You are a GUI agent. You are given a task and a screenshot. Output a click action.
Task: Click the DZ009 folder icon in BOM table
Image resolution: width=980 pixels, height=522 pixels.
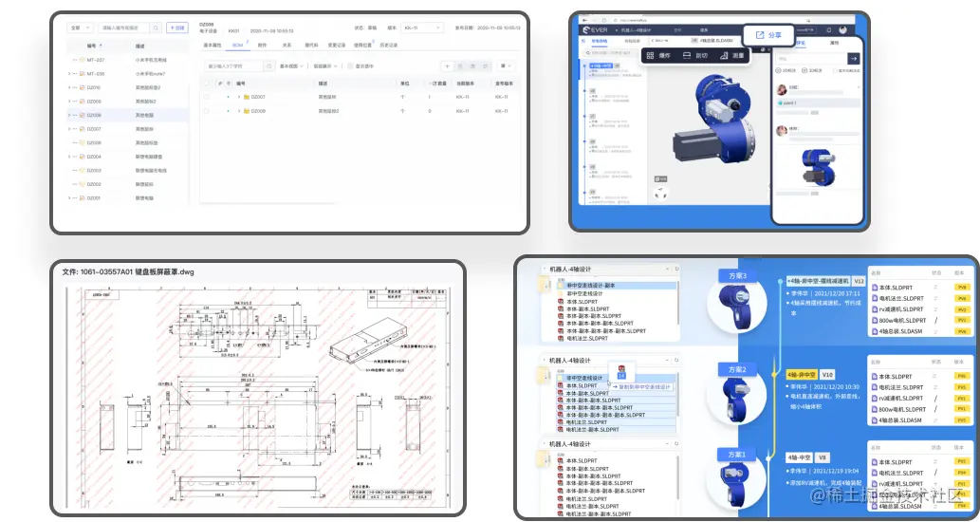247,111
